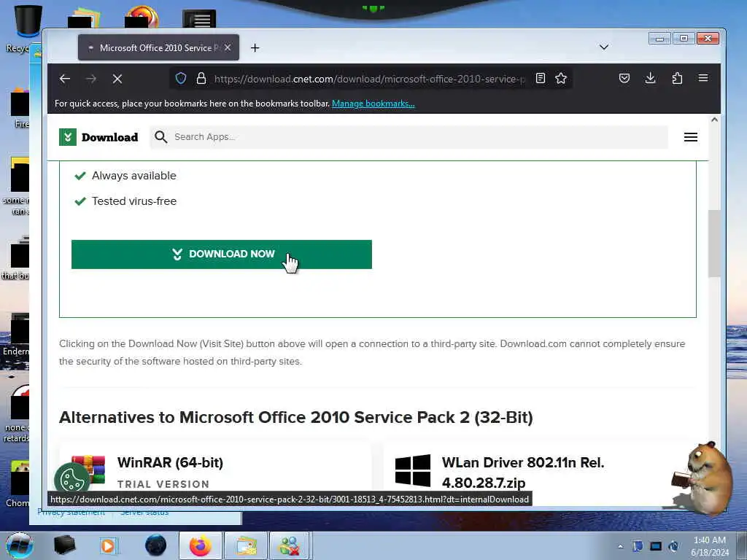Click the Windows logo WLan Driver icon
Image resolution: width=747 pixels, height=560 pixels.
(413, 470)
